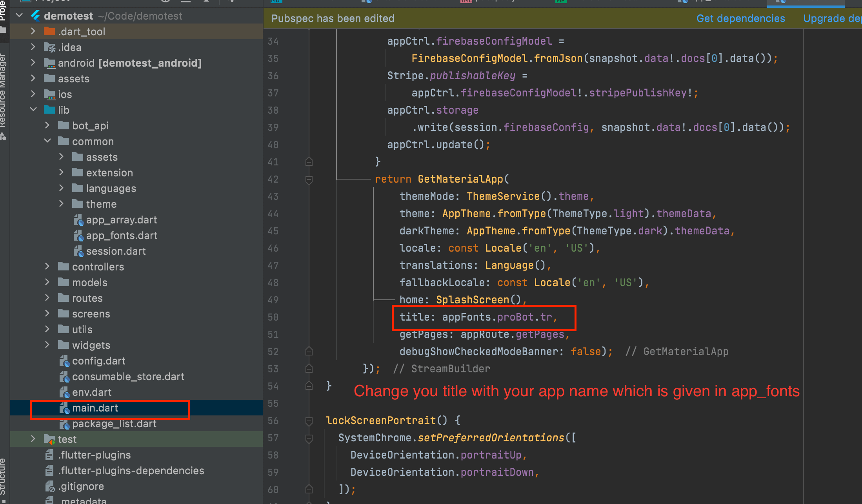Viewport: 862px width, 504px height.
Task: Click the Select Opened File target icon
Action: point(165,2)
